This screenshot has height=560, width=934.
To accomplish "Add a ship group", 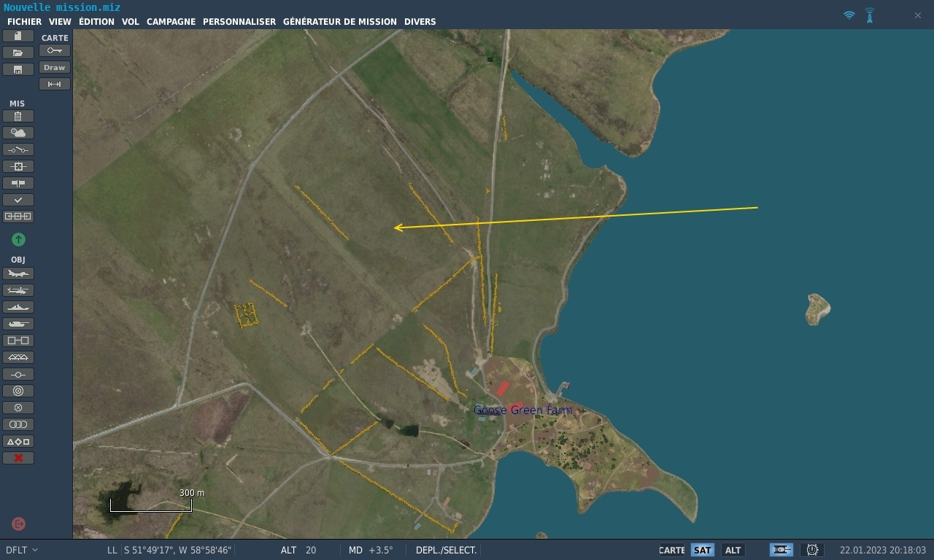I will (18, 307).
